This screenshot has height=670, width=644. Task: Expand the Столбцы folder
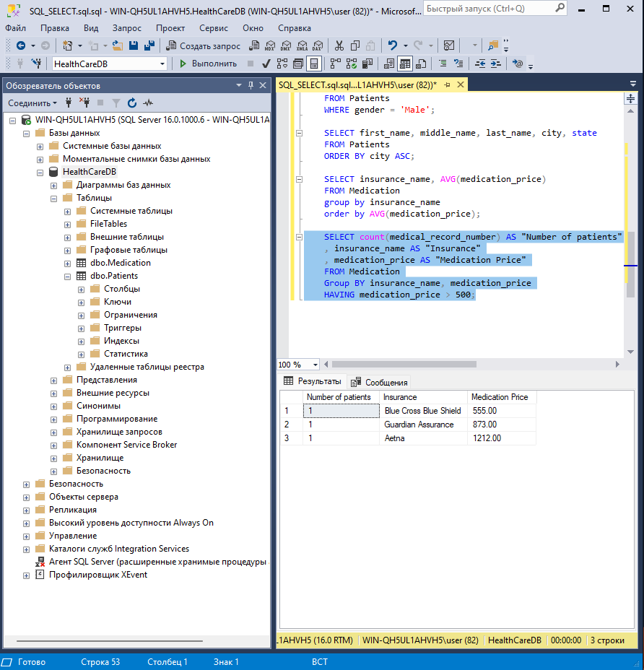pos(81,290)
